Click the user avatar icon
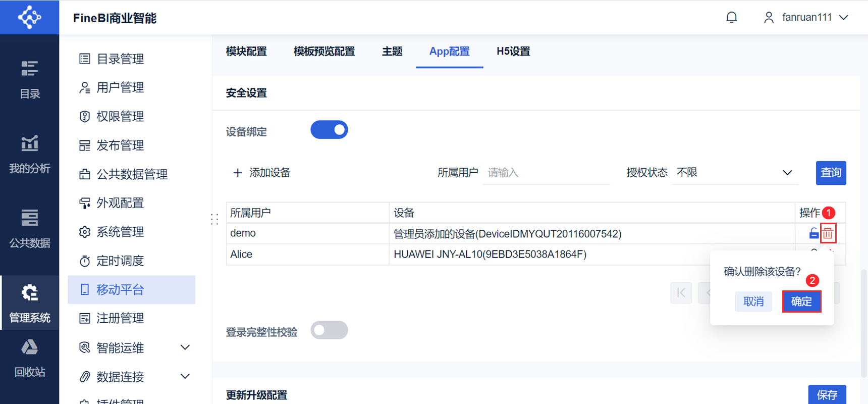The image size is (868, 404). 769,18
